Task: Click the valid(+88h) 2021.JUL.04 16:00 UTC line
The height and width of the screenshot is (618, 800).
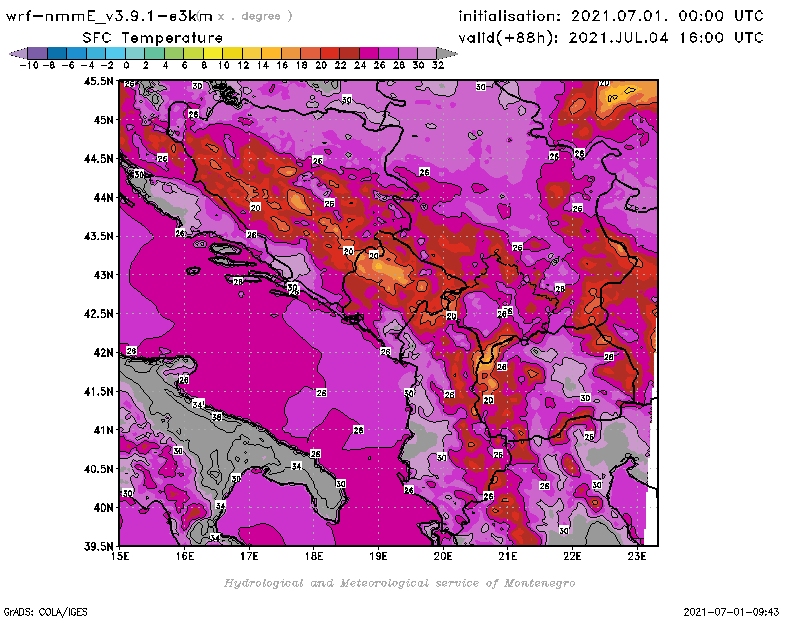Action: click(611, 37)
